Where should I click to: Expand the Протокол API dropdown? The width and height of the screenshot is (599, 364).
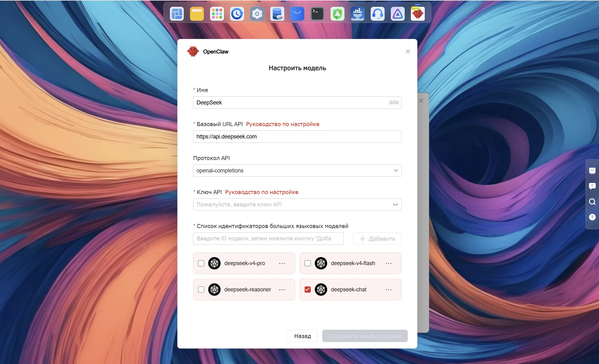[297, 171]
